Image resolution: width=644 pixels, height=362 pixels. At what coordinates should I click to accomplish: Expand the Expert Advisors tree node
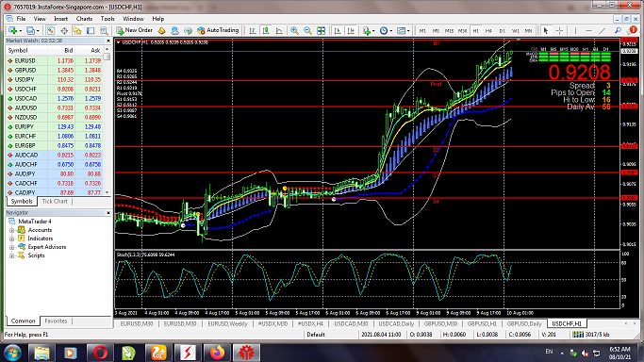(12, 247)
